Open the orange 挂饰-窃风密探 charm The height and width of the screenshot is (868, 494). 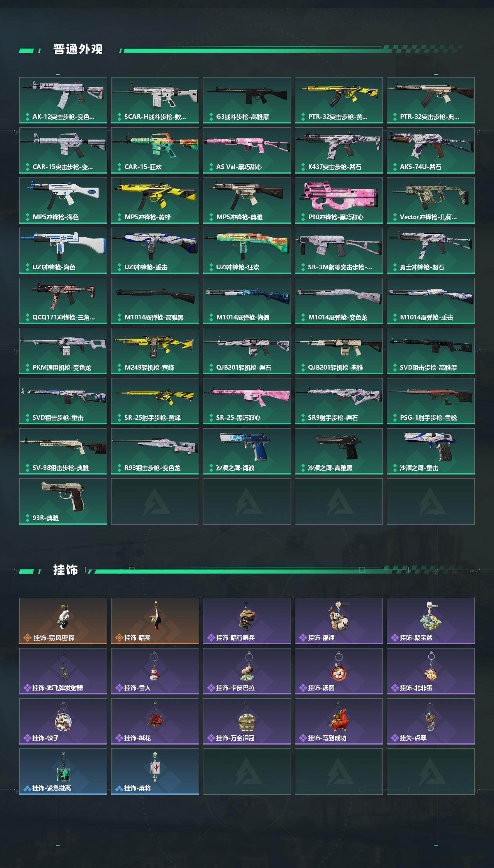(x=63, y=621)
